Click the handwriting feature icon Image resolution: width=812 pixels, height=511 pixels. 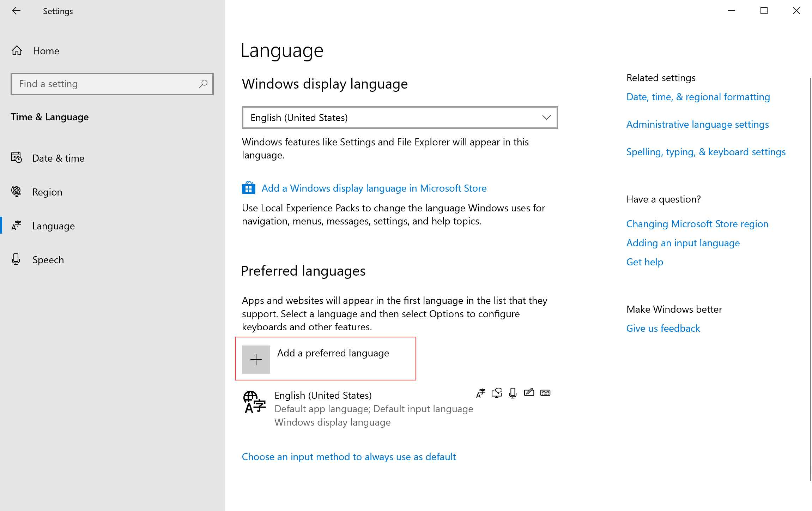pos(529,393)
